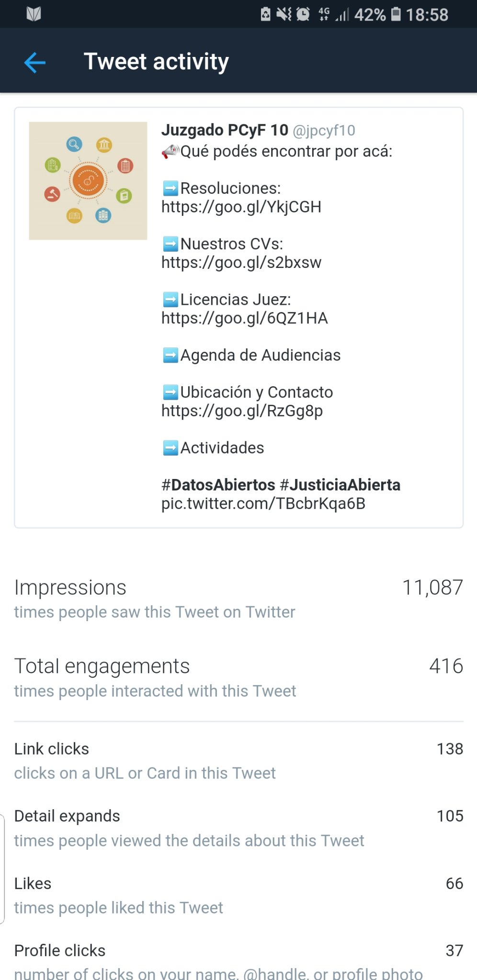Tap the megaphone emoji in the tweet
The height and width of the screenshot is (980, 477).
[170, 152]
